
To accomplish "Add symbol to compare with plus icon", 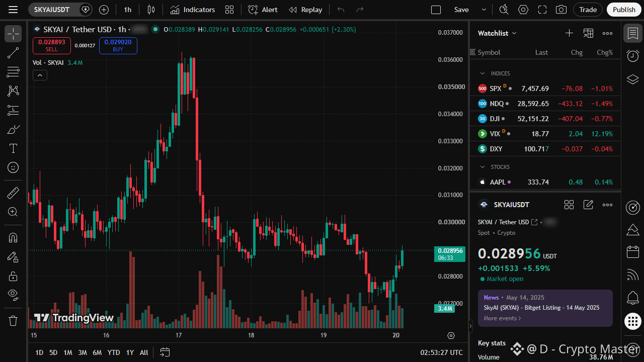I will tap(104, 10).
